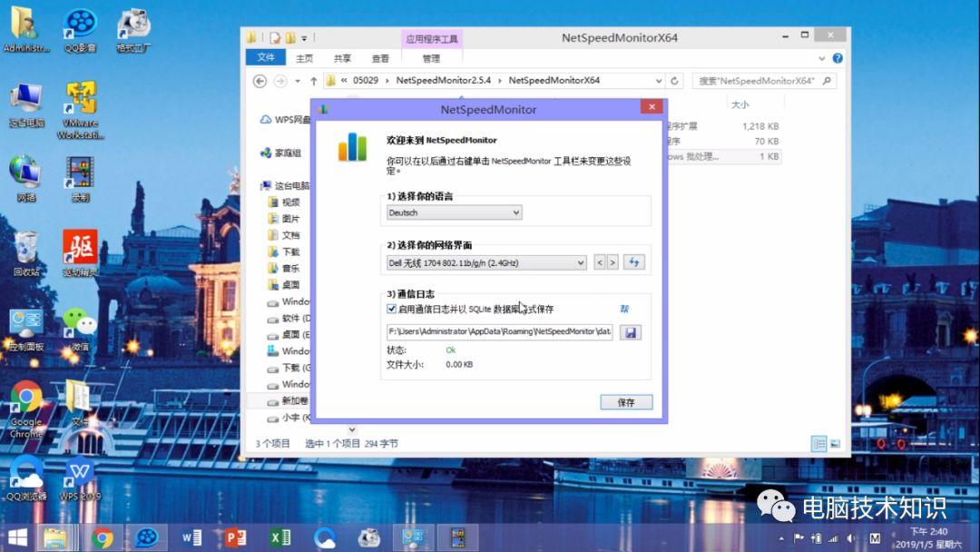This screenshot has width=980, height=552.
Task: Select 家庭组 in navigation pane
Action: click(281, 153)
